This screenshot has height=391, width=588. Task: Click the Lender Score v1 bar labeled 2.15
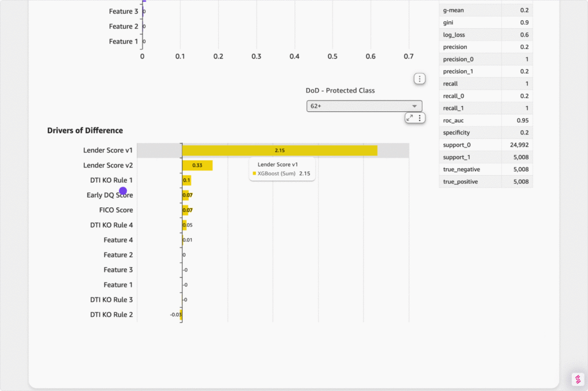point(280,150)
